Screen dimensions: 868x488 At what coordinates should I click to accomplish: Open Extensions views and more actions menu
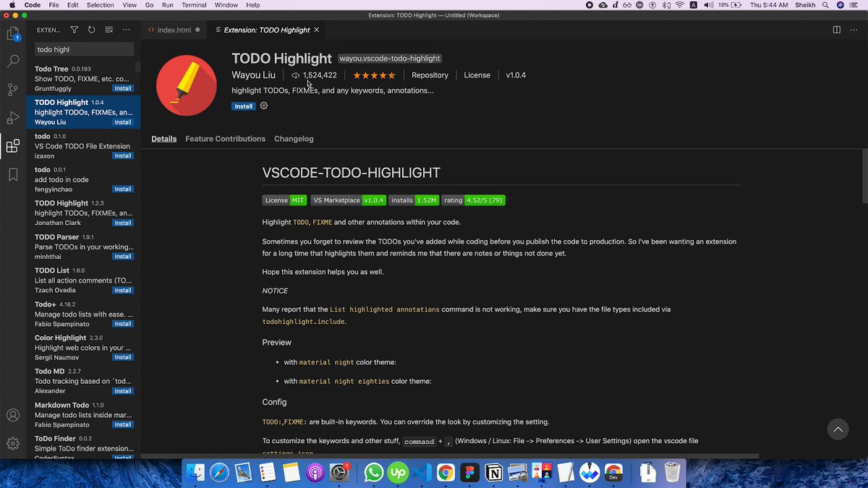click(126, 30)
